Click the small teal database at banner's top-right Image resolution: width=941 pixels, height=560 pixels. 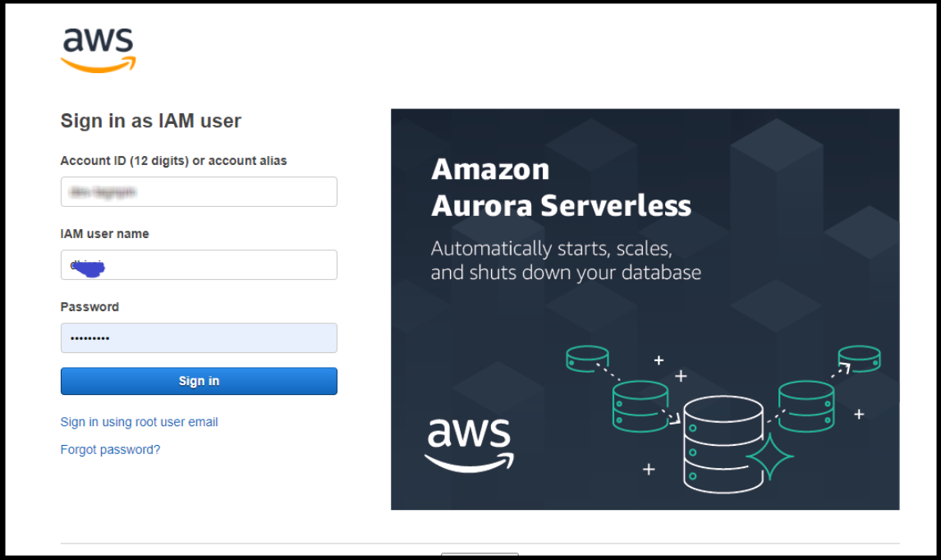tap(860, 359)
